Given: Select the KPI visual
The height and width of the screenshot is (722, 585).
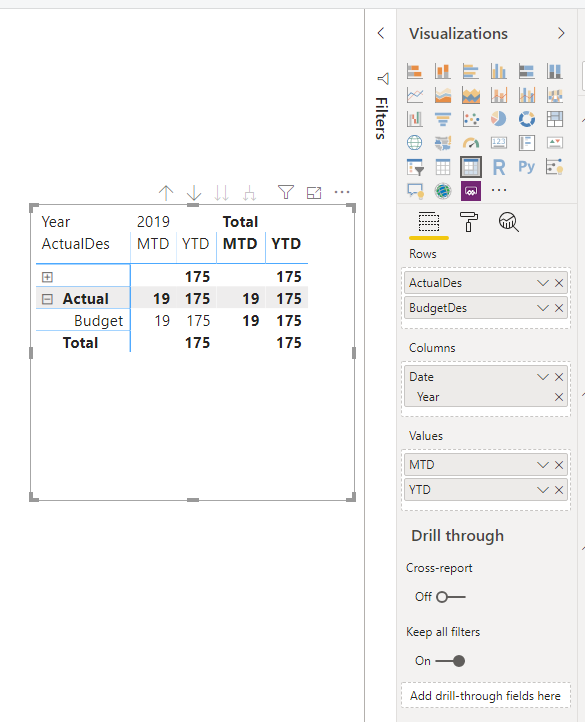Looking at the screenshot, I should [555, 143].
